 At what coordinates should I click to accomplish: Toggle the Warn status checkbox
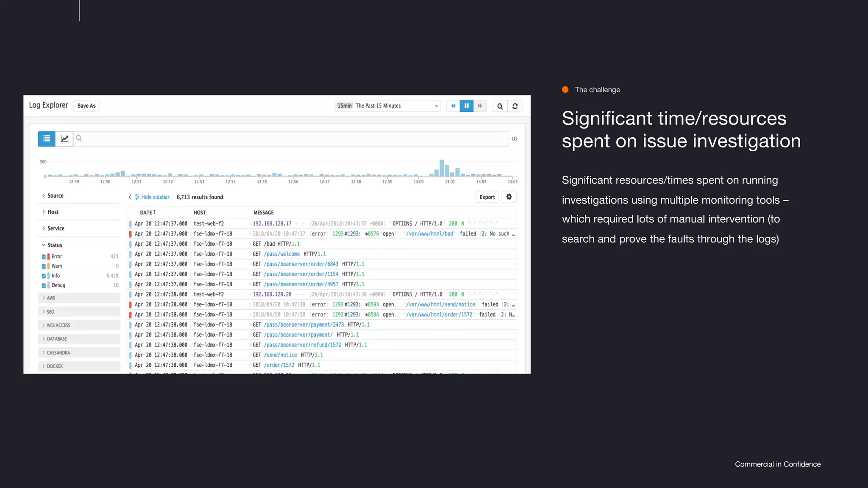[44, 266]
